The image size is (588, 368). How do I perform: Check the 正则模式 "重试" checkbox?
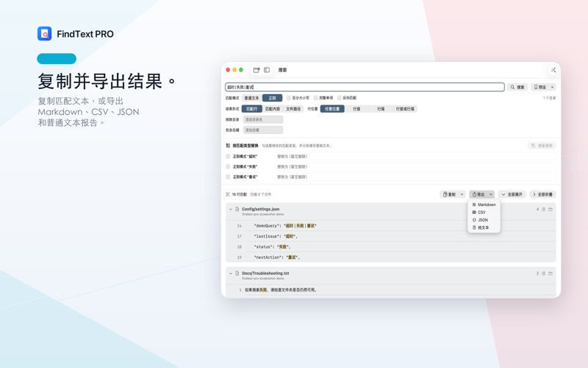(x=228, y=177)
